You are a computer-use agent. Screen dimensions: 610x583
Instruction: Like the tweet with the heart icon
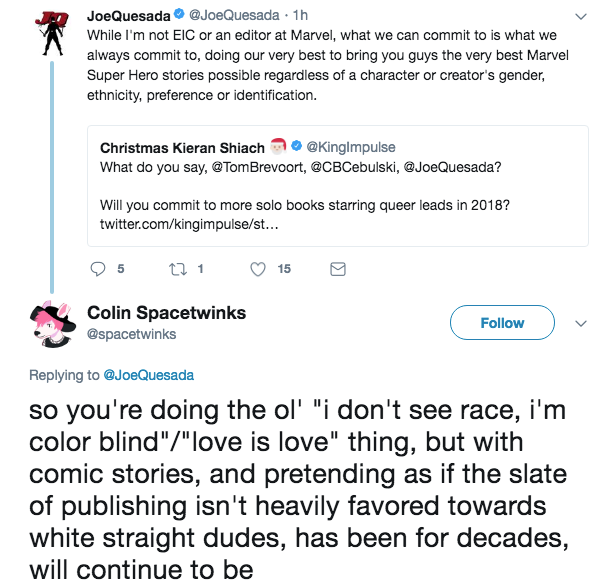257,268
